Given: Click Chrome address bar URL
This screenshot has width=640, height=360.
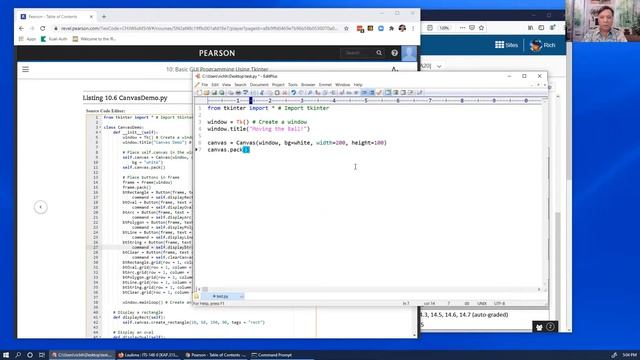Looking at the screenshot, I should [x=199, y=28].
